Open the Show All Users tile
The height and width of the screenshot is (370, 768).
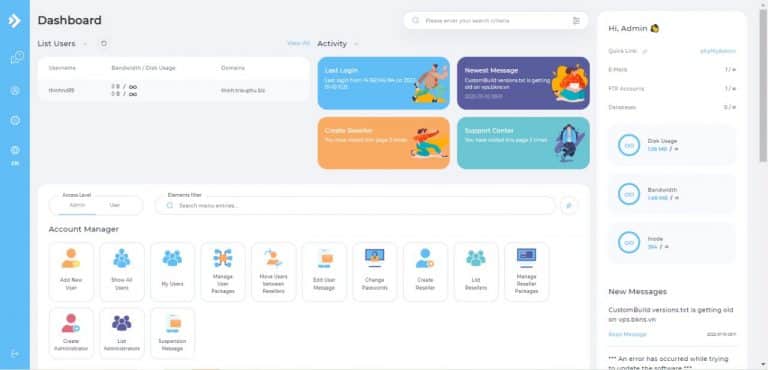coord(122,271)
